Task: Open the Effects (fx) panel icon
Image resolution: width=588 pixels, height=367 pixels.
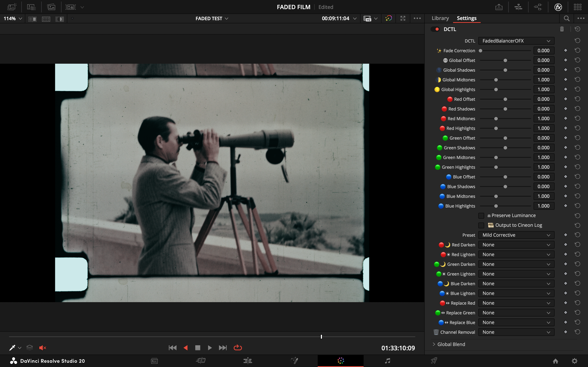Action: (558, 7)
